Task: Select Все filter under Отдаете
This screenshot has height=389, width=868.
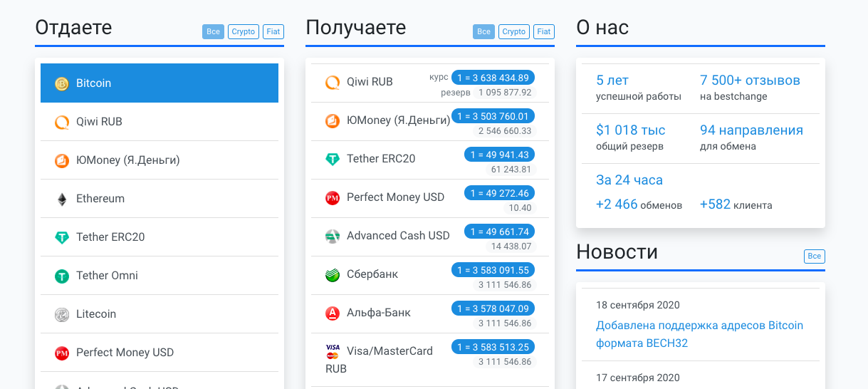Action: [x=213, y=31]
